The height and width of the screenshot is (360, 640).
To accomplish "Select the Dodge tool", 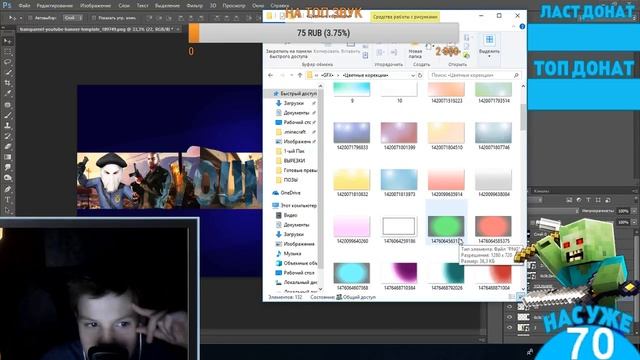I will (x=7, y=178).
